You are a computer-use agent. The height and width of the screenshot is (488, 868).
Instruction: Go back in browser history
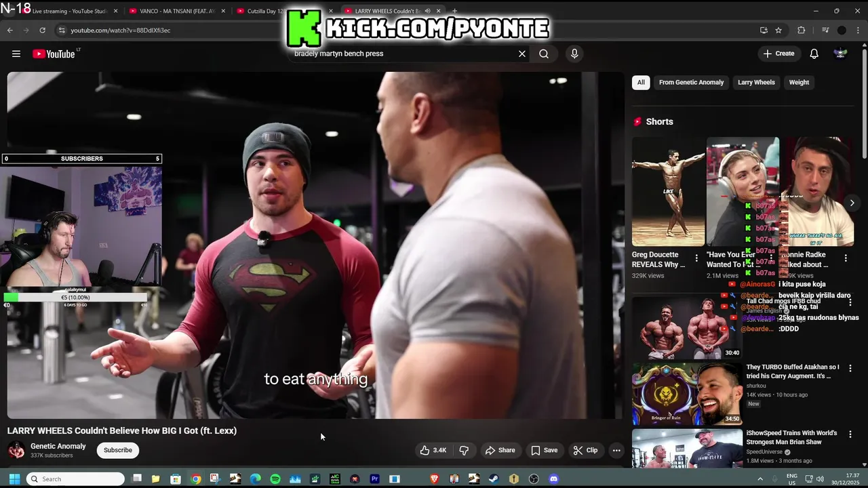click(x=10, y=30)
